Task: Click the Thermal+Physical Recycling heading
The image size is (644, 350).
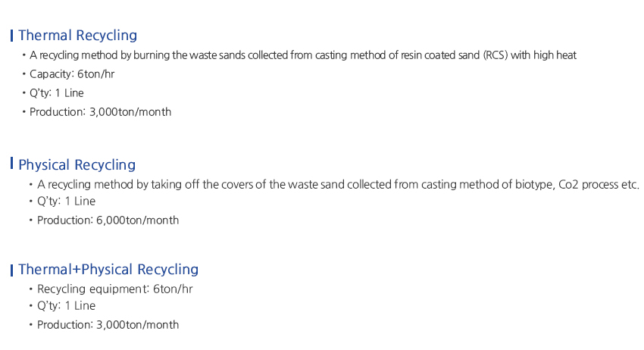Action: click(108, 270)
